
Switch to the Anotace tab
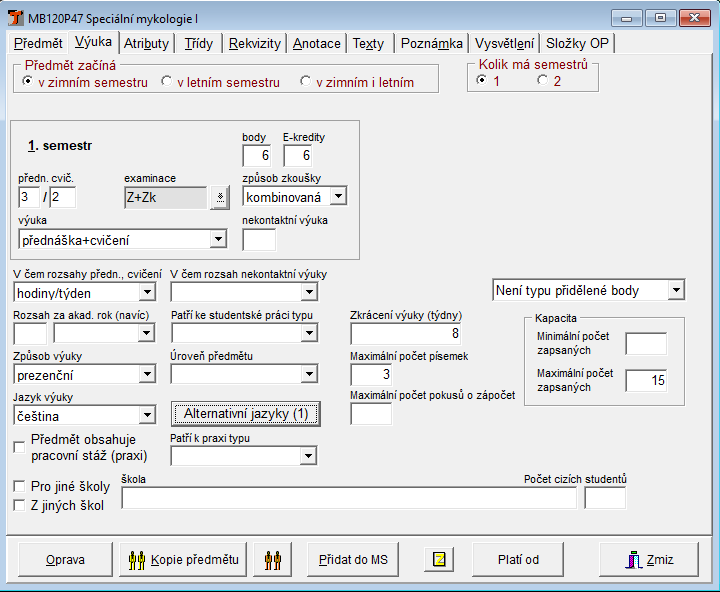[x=317, y=43]
